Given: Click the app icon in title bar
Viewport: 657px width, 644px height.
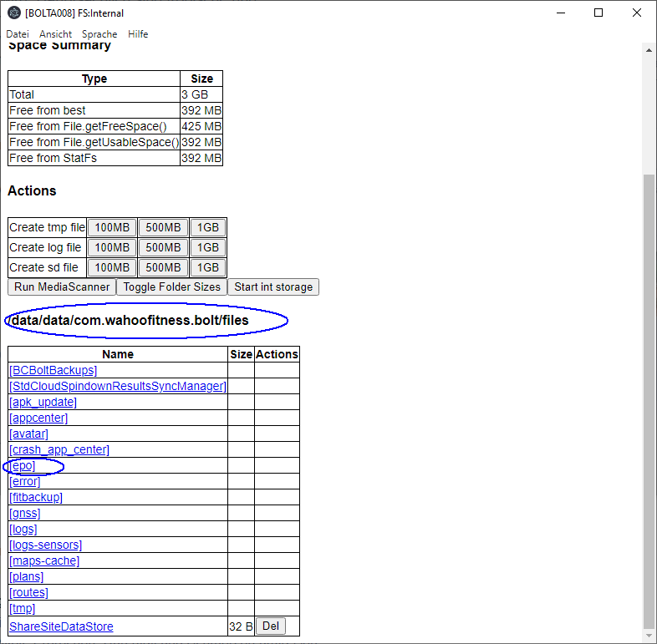Looking at the screenshot, I should (14, 13).
